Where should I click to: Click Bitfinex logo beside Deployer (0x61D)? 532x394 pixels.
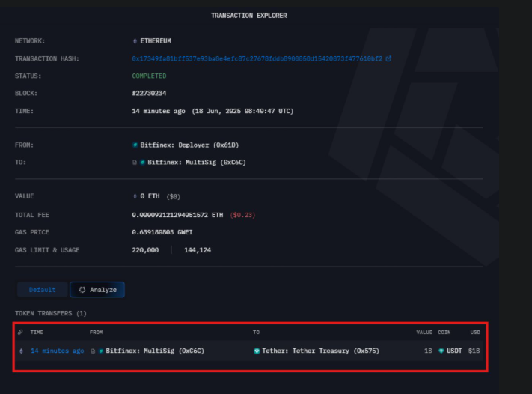[135, 145]
